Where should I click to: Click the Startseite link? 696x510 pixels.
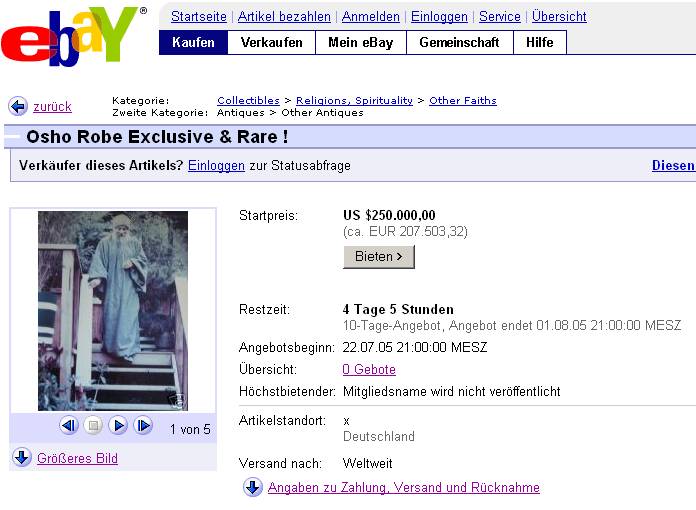point(199,16)
